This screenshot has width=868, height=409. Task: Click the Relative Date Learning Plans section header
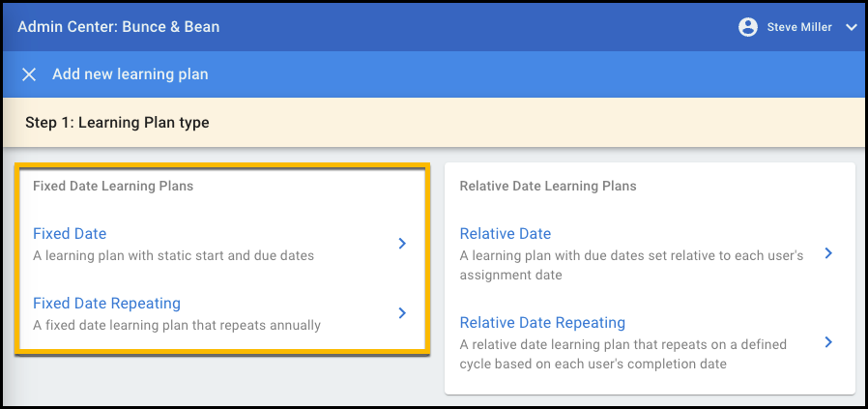click(x=547, y=186)
